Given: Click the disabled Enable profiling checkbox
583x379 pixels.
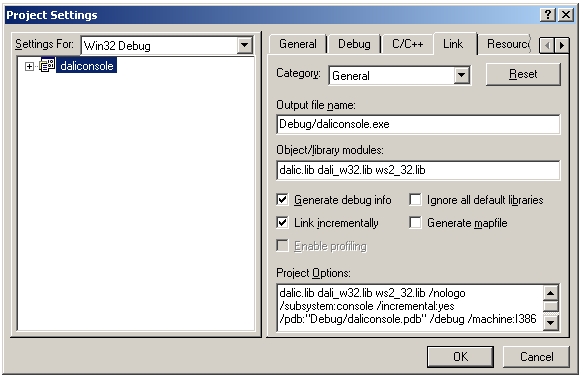Looking at the screenshot, I should pyautogui.click(x=282, y=246).
